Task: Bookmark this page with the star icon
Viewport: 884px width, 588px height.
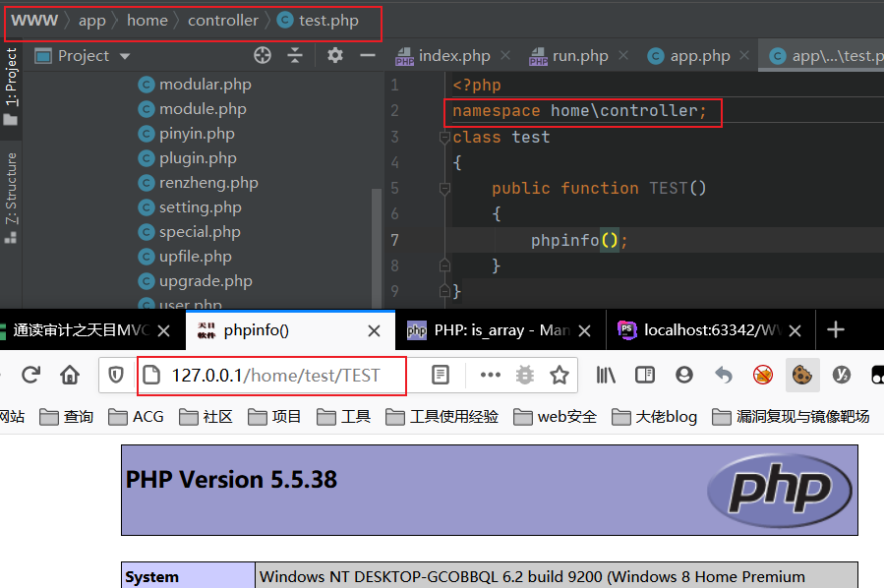Action: point(560,375)
